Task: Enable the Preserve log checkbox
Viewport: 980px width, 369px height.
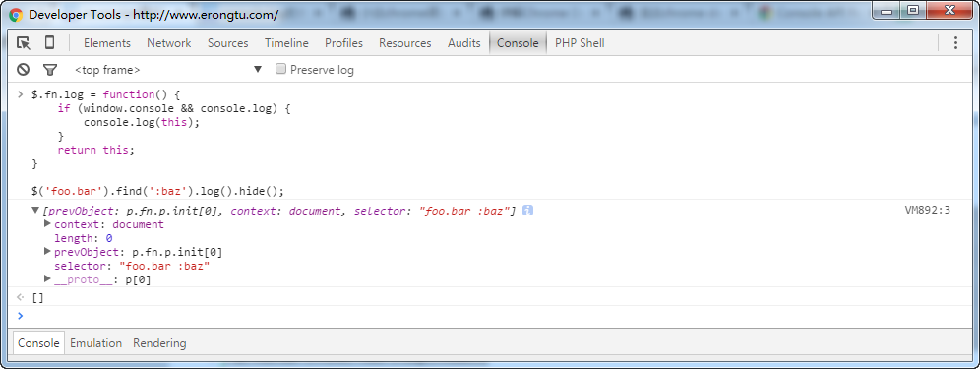Action: (x=281, y=69)
